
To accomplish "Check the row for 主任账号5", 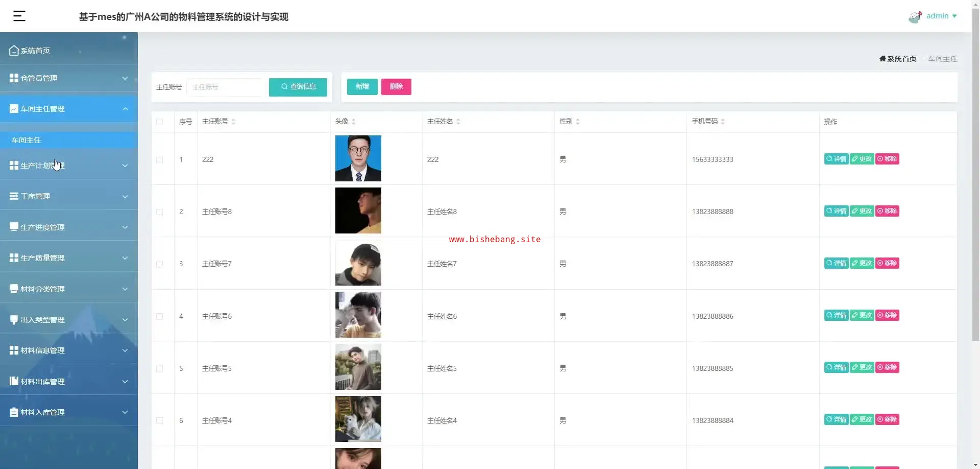I will point(160,369).
